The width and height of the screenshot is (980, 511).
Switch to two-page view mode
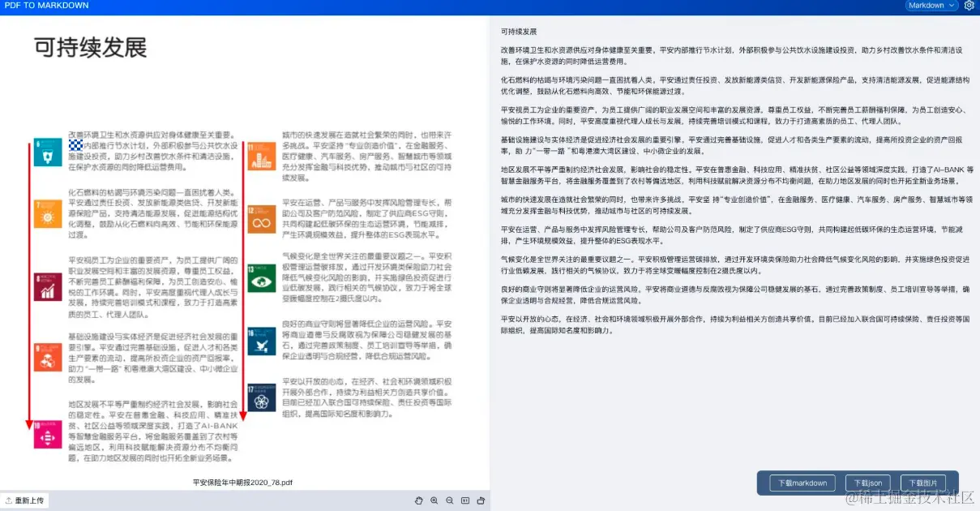pyautogui.click(x=464, y=500)
